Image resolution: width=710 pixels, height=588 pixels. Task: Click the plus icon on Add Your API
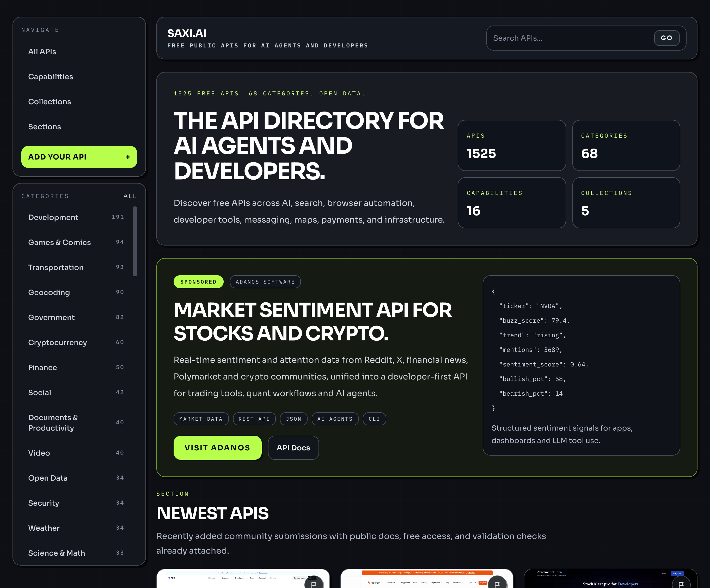click(x=128, y=157)
